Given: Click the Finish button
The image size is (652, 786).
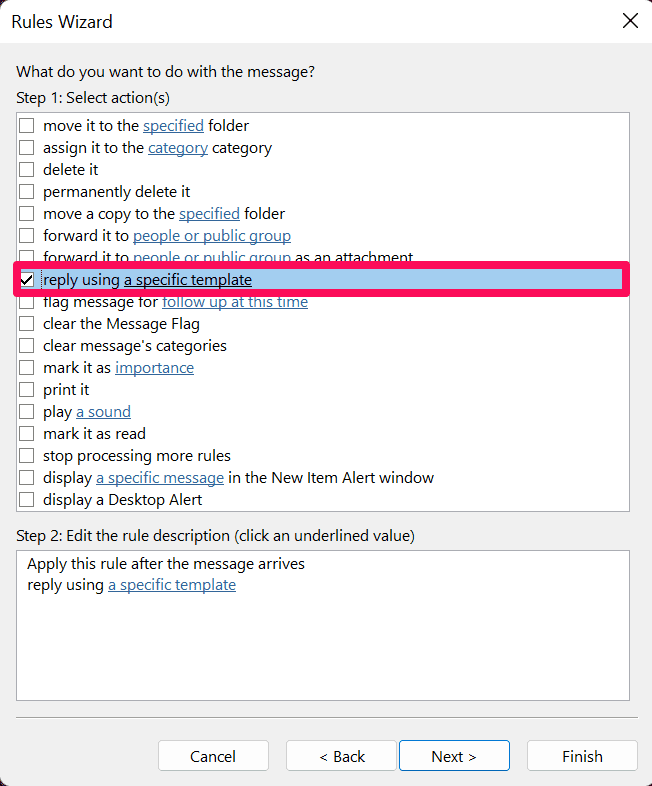Looking at the screenshot, I should click(x=582, y=756).
